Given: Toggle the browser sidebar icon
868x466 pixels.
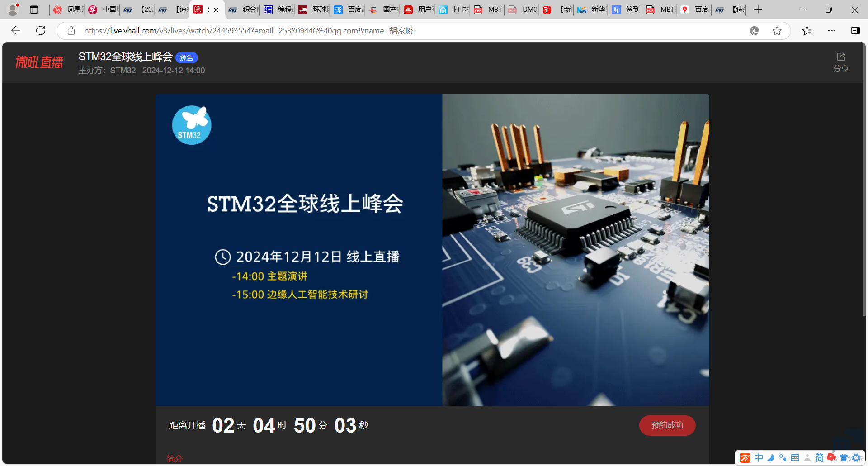Looking at the screenshot, I should click(855, 31).
